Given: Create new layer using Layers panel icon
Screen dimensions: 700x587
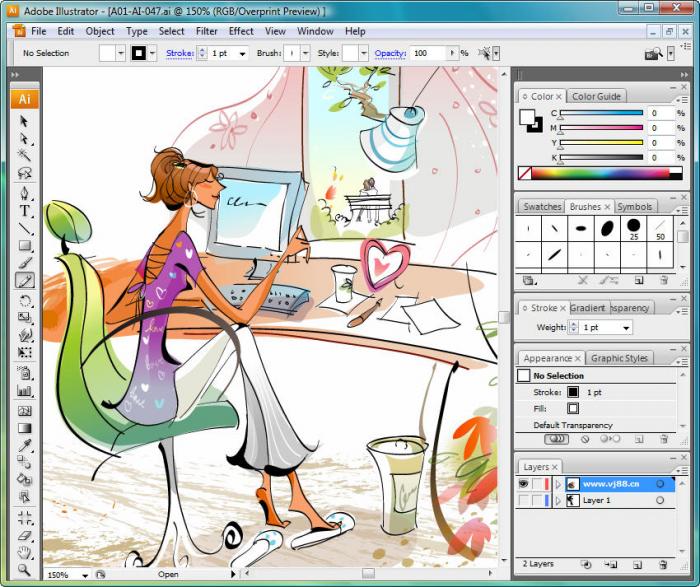Looking at the screenshot, I should (x=639, y=565).
